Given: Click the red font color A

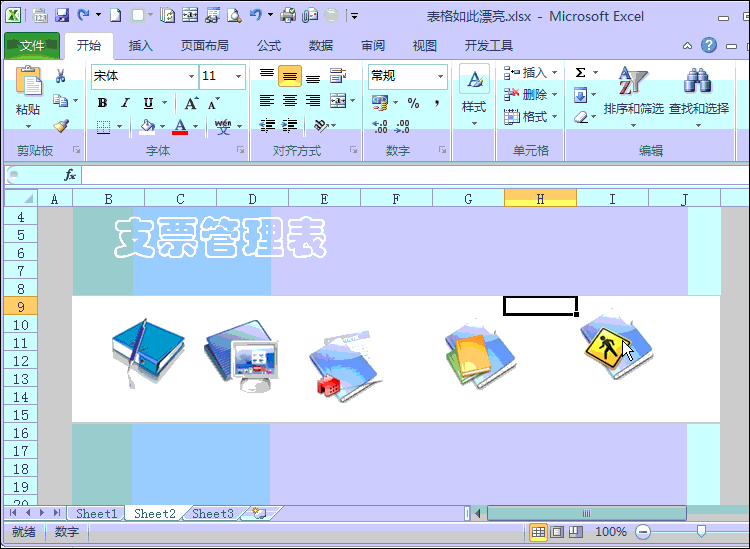Looking at the screenshot, I should 180,127.
